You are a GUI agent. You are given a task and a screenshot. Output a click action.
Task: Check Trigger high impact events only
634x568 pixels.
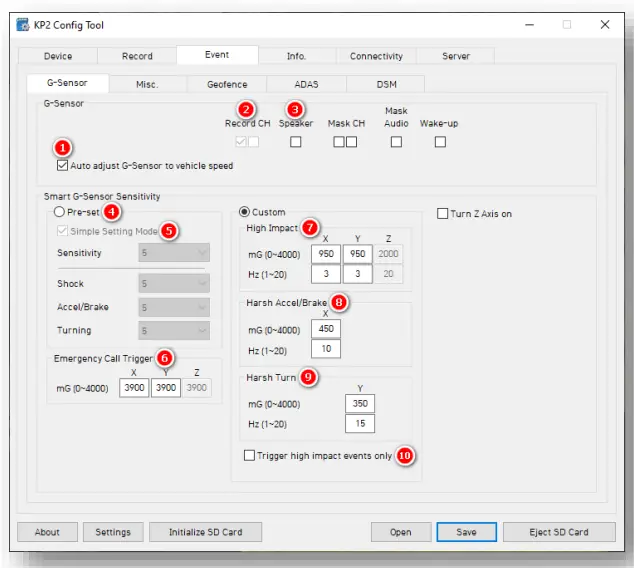(x=249, y=456)
